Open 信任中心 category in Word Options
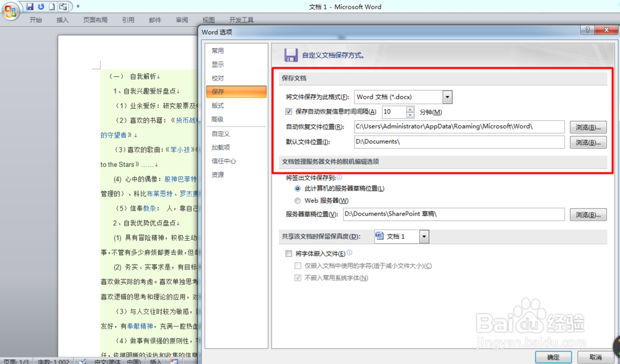Viewport: 620px width, 364px height. 236,161
